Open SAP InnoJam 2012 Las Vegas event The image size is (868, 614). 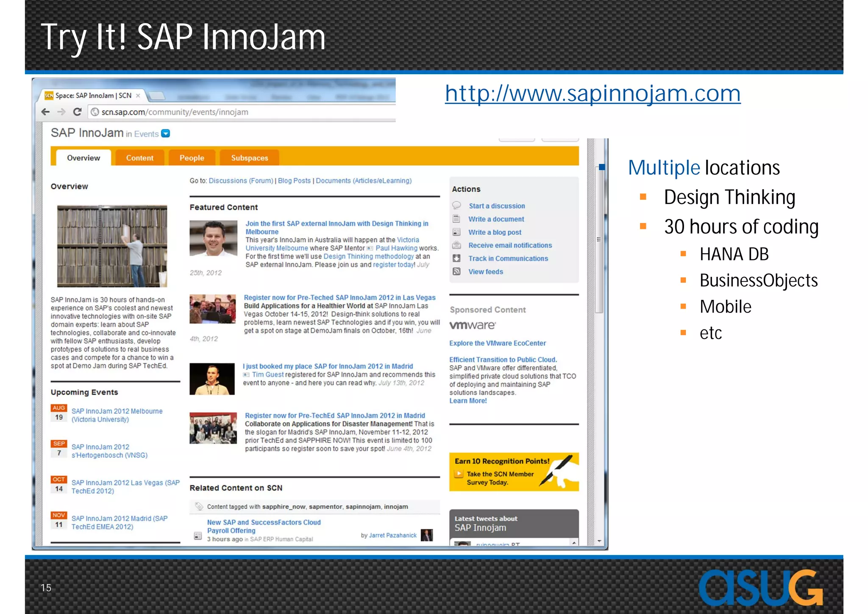tap(125, 487)
